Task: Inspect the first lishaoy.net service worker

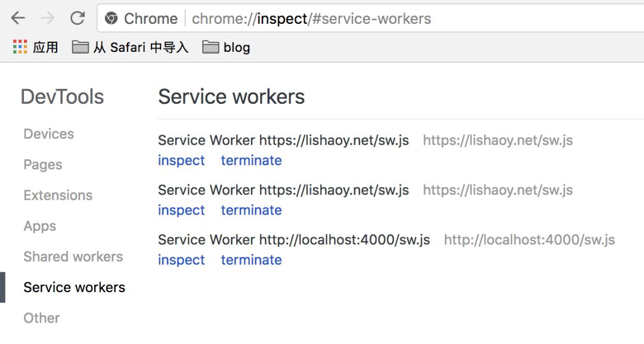Action: [181, 160]
